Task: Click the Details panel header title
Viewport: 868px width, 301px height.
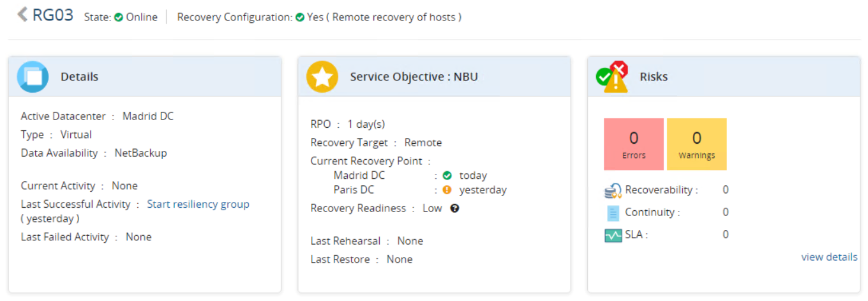Action: tap(79, 77)
